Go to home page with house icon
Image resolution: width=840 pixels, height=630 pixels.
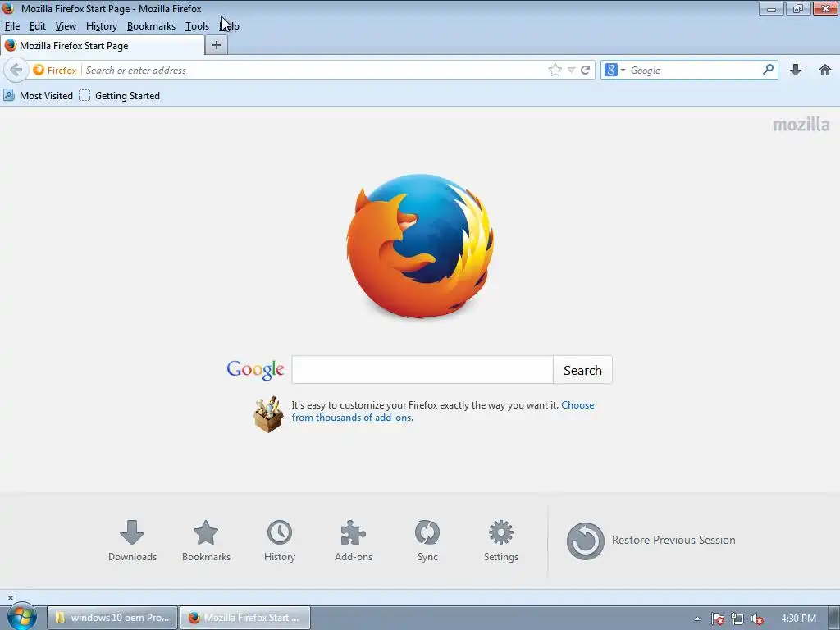[825, 71]
